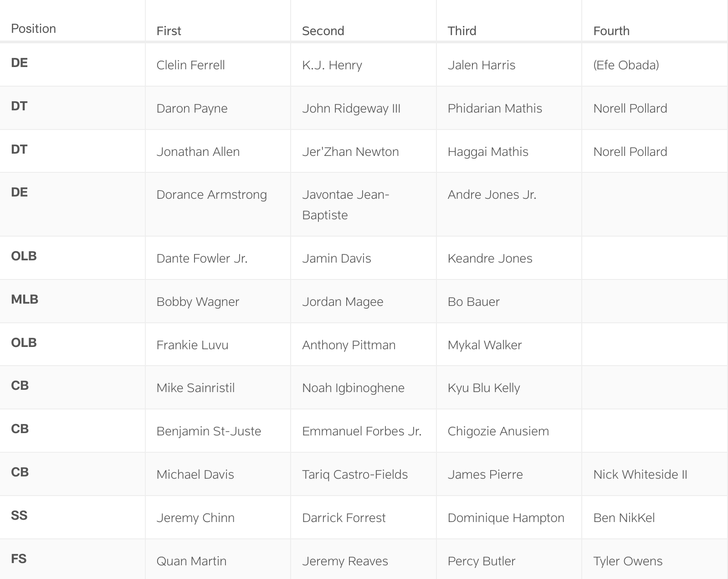
Task: Select Javontae Jean-Baptiste's name
Action: [345, 204]
